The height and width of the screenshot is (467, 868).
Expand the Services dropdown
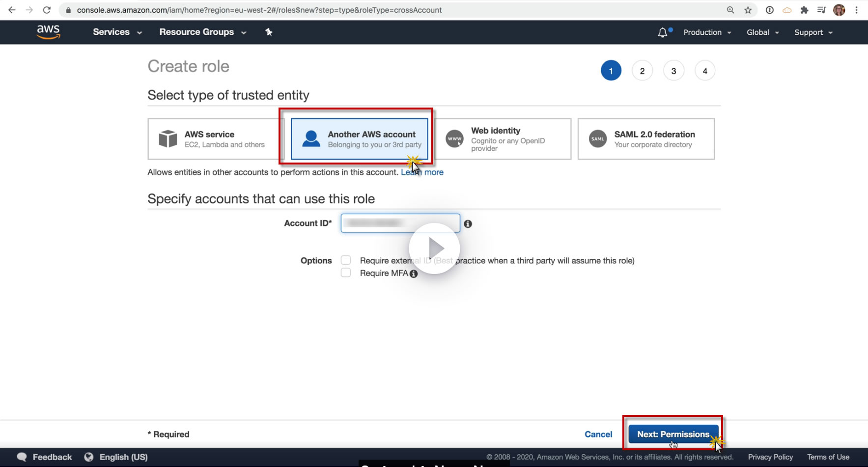117,32
